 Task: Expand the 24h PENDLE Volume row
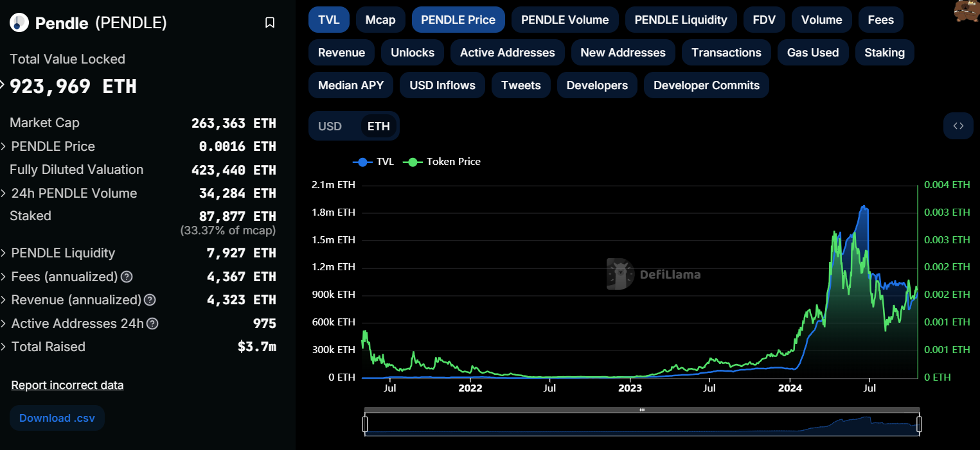74,193
